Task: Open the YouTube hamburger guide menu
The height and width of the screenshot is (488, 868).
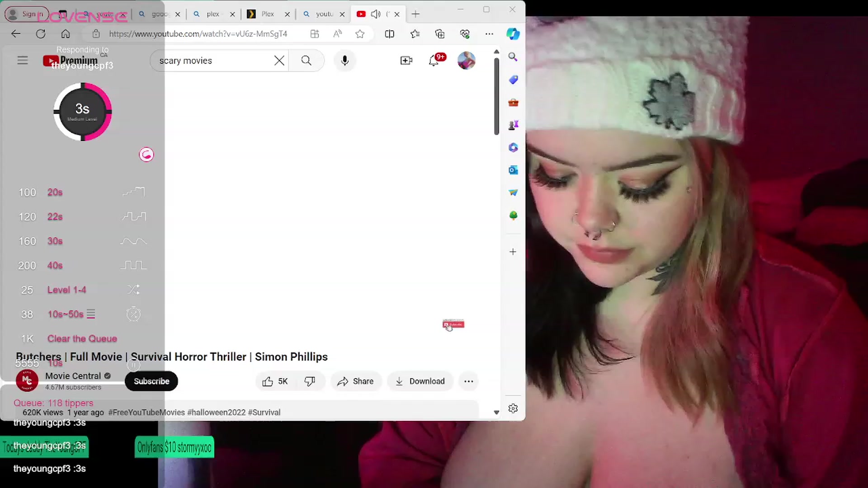Action: click(x=23, y=61)
